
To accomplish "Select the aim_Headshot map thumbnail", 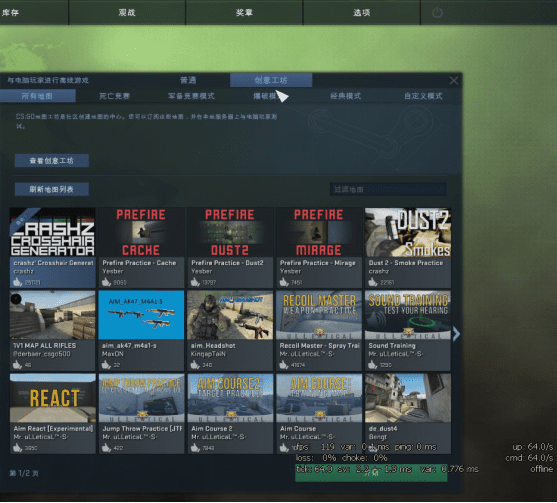I will click(x=230, y=315).
